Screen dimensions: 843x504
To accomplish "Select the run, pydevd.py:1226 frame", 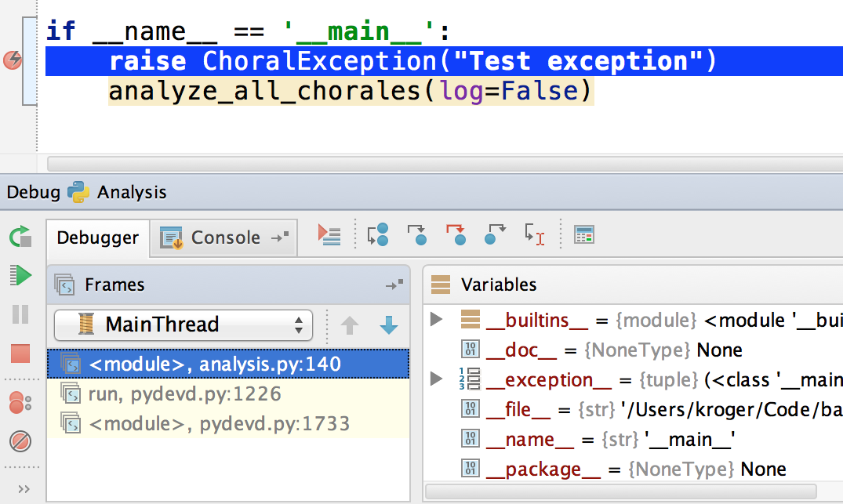I will pyautogui.click(x=184, y=394).
